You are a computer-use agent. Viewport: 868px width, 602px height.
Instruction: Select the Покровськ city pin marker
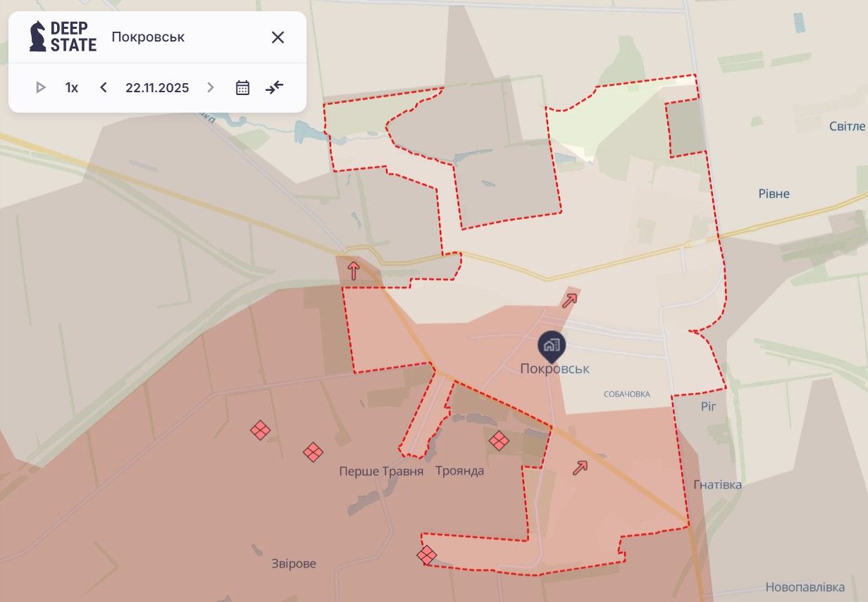(552, 345)
